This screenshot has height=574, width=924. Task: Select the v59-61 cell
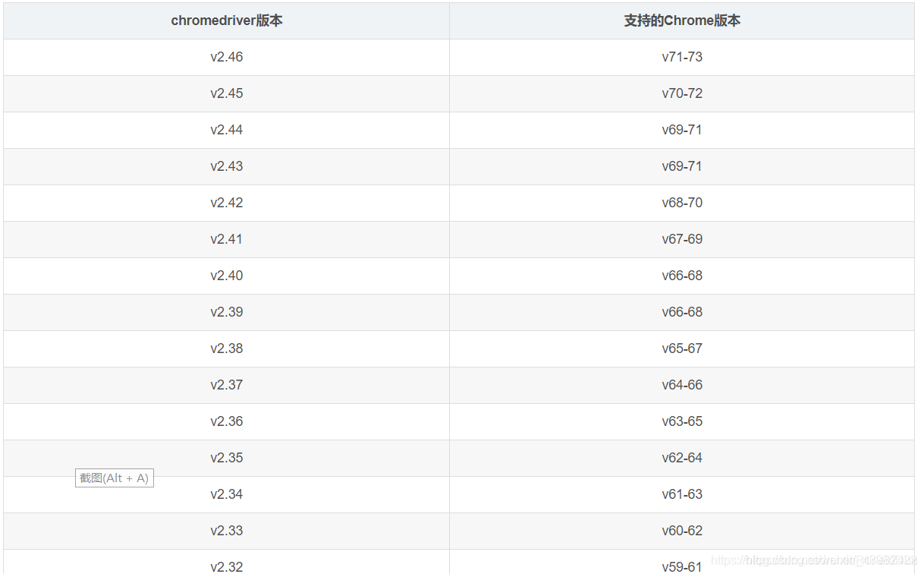click(682, 563)
